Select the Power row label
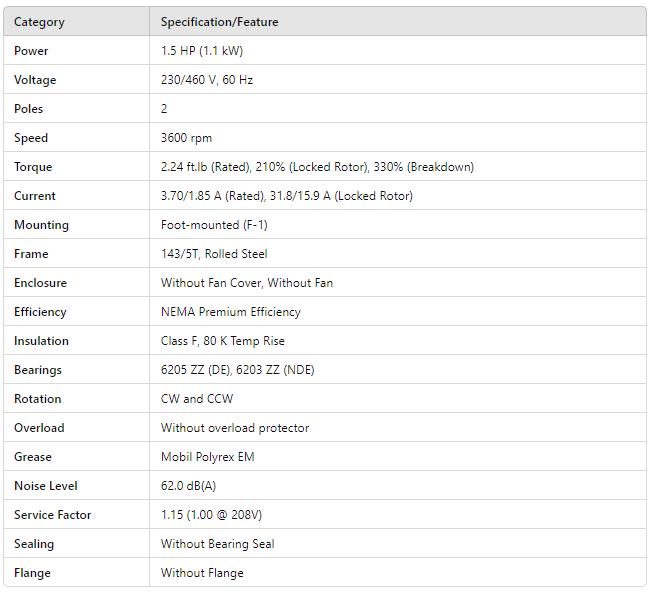The width and height of the screenshot is (654, 594). click(31, 51)
